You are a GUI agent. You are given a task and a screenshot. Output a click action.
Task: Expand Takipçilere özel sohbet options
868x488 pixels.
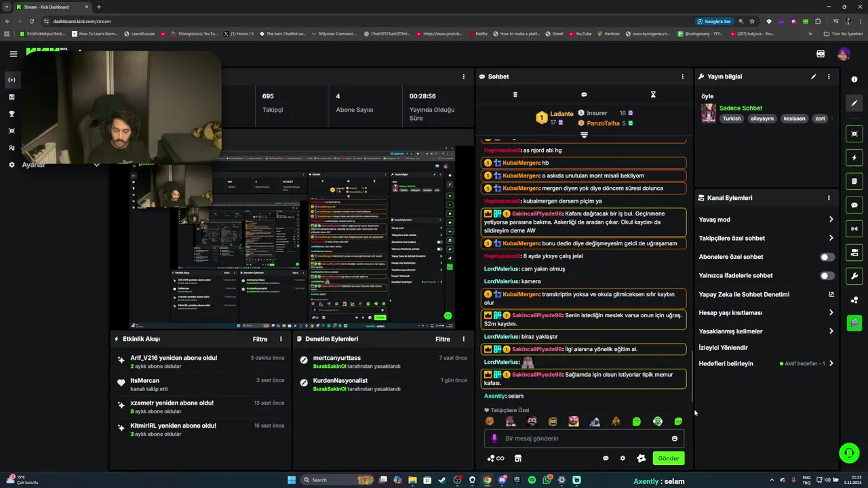831,238
